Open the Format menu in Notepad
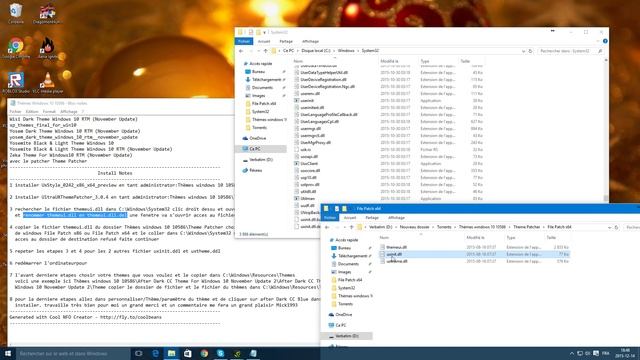640x360 pixels. pyautogui.click(x=49, y=111)
